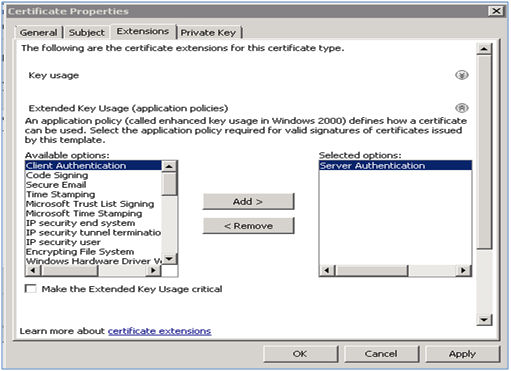511x371 pixels.
Task: Click the Key usage heading
Action: tap(54, 75)
